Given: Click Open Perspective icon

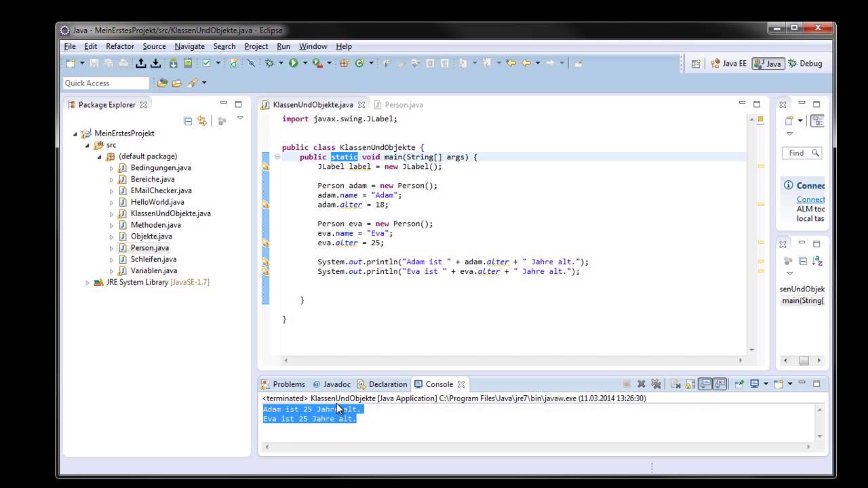Looking at the screenshot, I should coord(696,64).
